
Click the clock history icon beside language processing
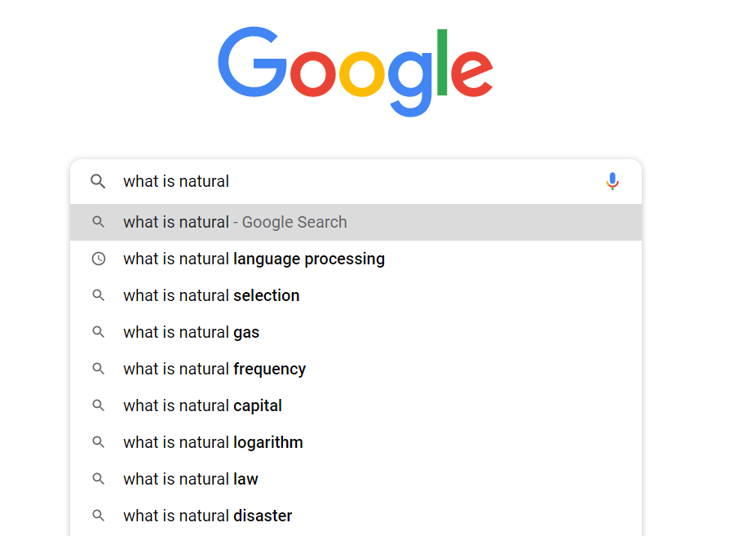(99, 259)
